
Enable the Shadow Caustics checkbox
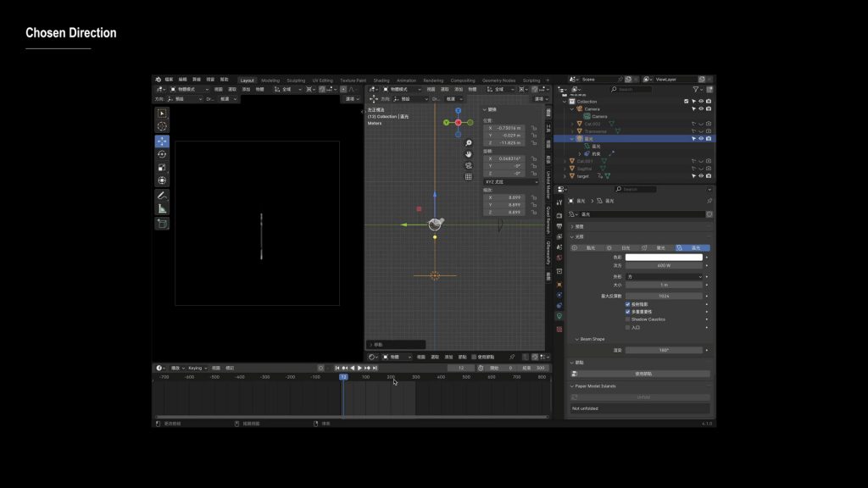point(628,319)
